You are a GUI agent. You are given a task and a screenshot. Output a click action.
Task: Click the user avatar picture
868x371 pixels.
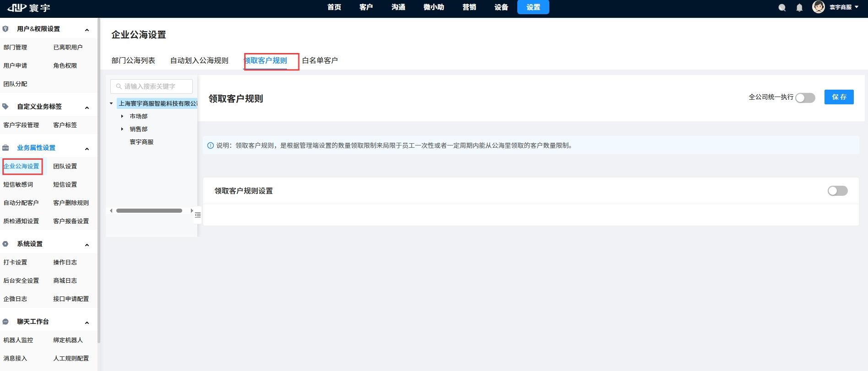point(818,7)
